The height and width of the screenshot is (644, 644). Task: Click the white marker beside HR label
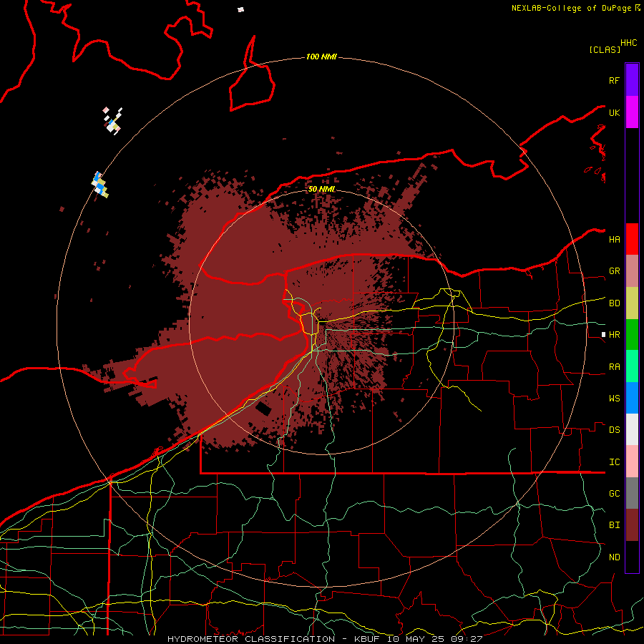click(x=603, y=335)
